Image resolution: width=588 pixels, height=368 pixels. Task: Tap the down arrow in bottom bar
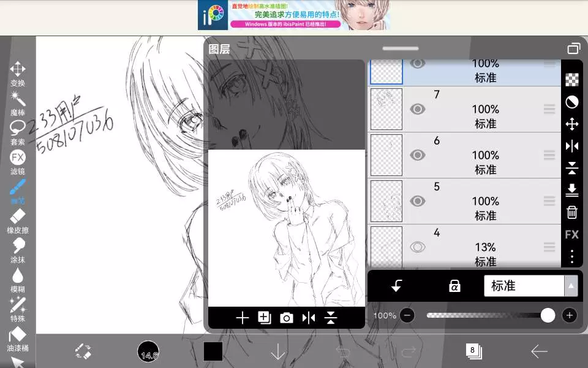point(278,351)
